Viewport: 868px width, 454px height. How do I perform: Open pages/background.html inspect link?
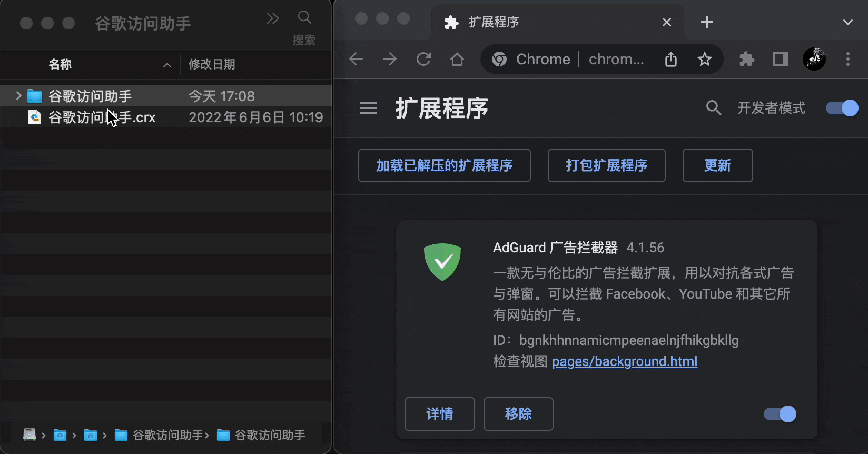coord(625,361)
